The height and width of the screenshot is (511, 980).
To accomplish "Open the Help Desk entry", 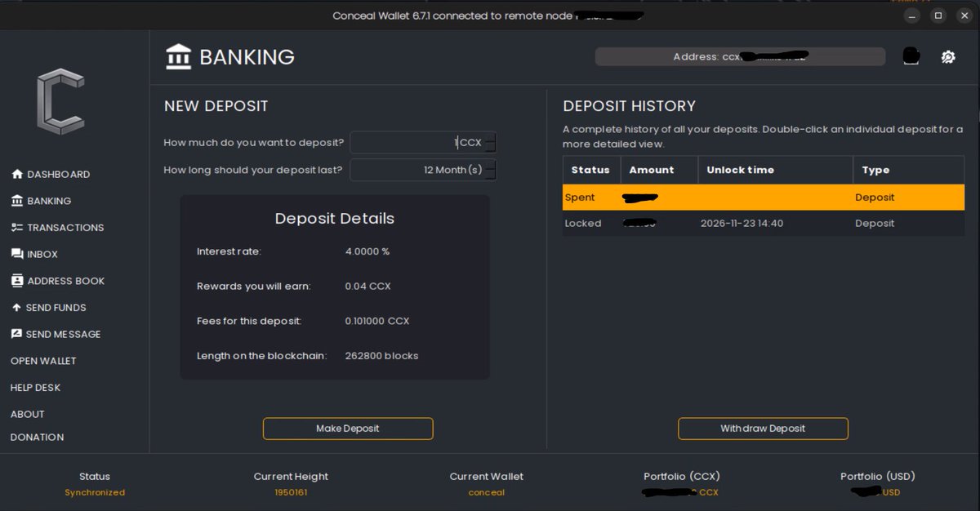I will [x=35, y=388].
